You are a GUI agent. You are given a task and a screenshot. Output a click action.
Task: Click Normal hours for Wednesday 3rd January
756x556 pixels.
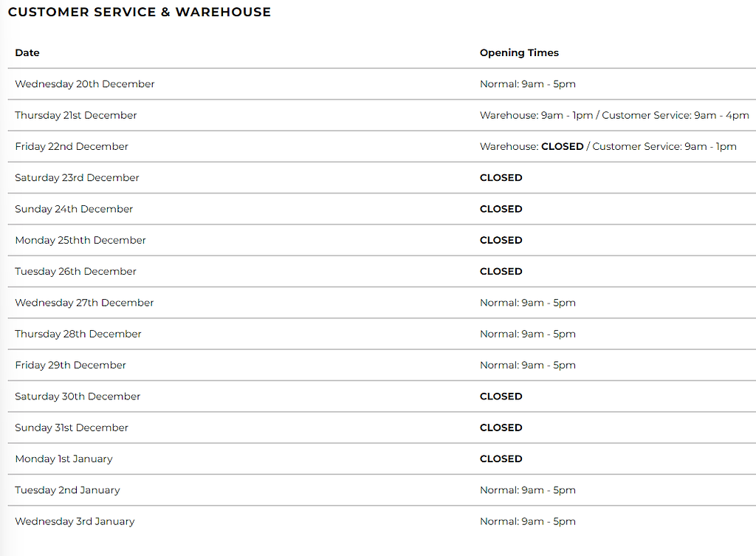527,521
